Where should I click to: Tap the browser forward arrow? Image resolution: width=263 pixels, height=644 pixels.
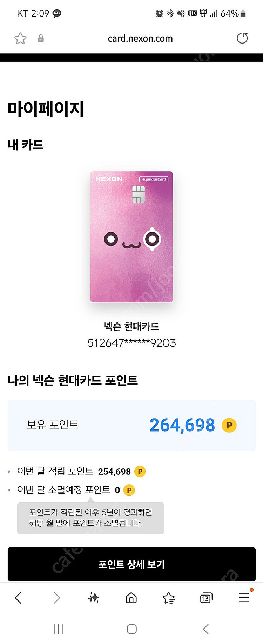point(56,598)
